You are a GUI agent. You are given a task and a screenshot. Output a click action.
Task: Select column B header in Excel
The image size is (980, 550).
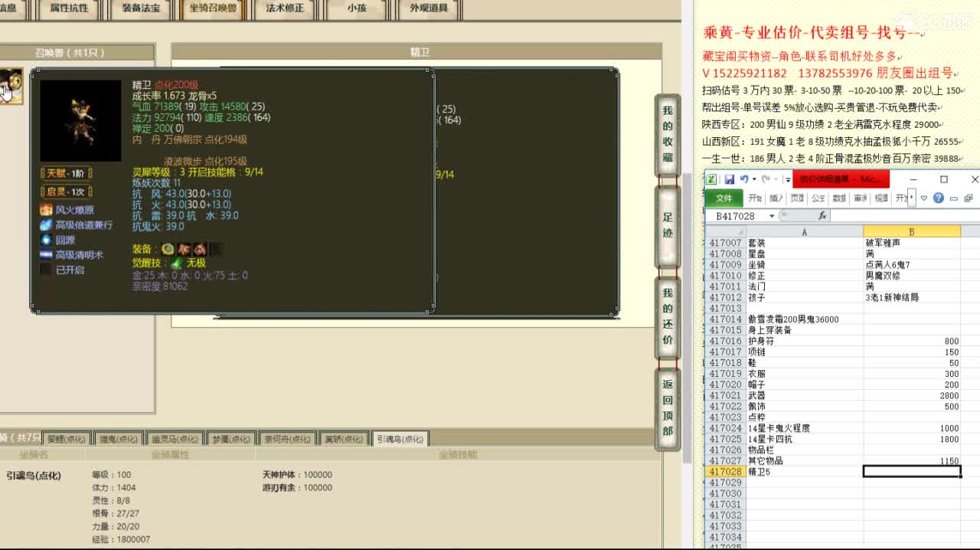coord(912,231)
